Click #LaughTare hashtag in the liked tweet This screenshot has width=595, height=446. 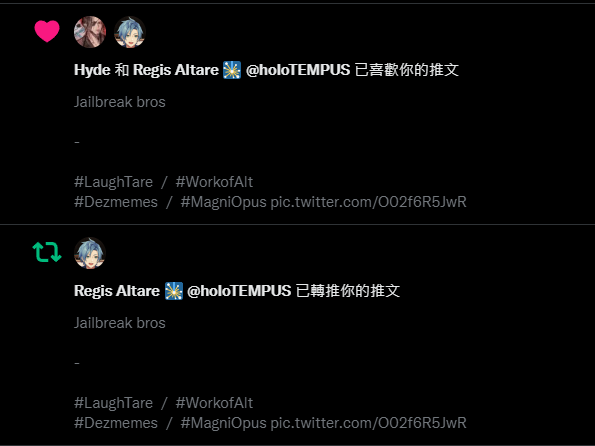tap(113, 182)
